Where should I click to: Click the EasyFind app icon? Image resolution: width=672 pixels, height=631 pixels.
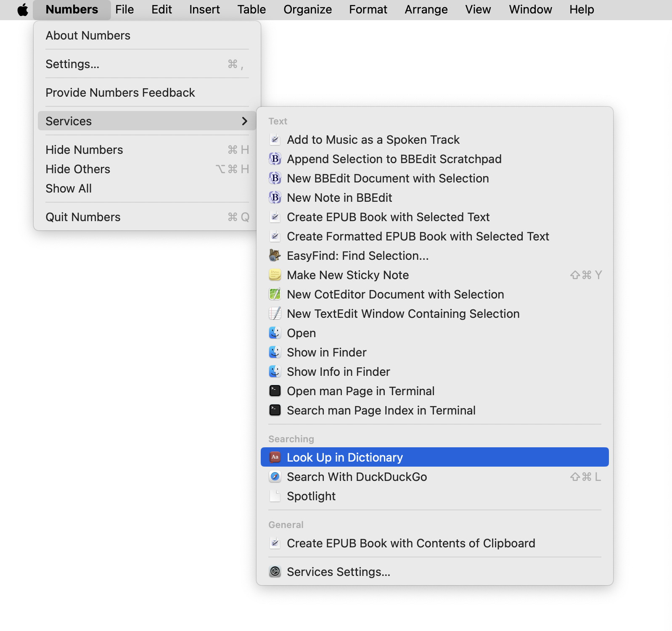[275, 256]
